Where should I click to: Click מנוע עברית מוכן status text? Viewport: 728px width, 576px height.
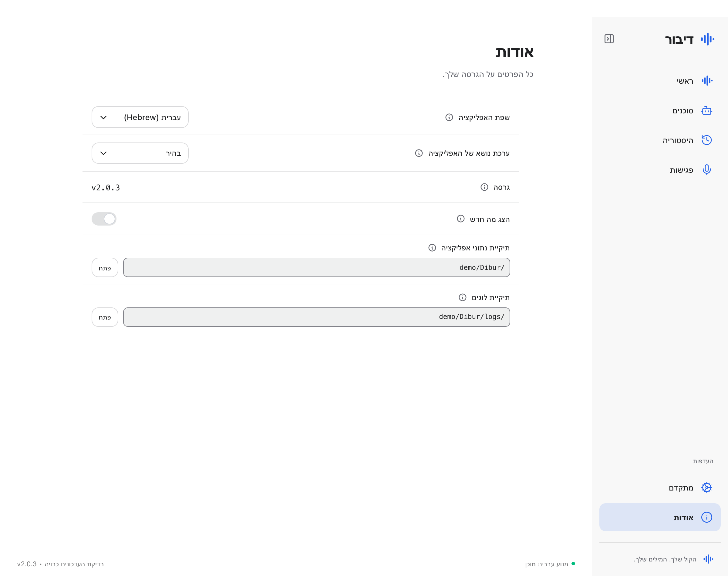[547, 564]
